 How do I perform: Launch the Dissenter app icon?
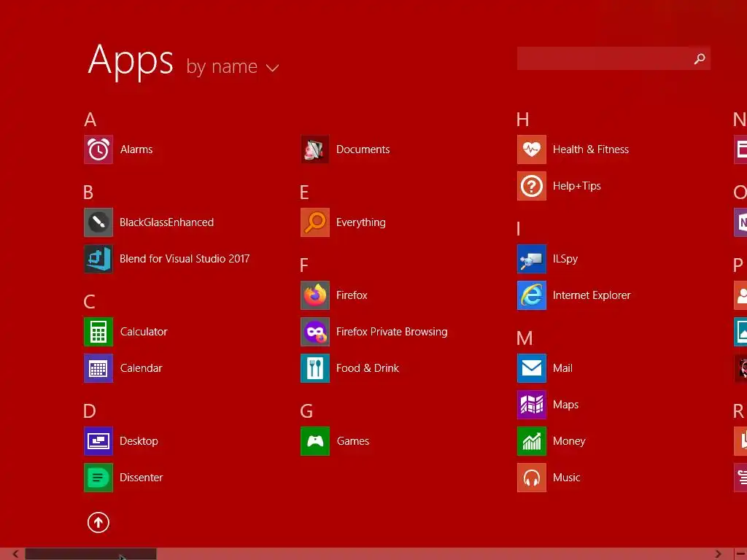[98, 477]
